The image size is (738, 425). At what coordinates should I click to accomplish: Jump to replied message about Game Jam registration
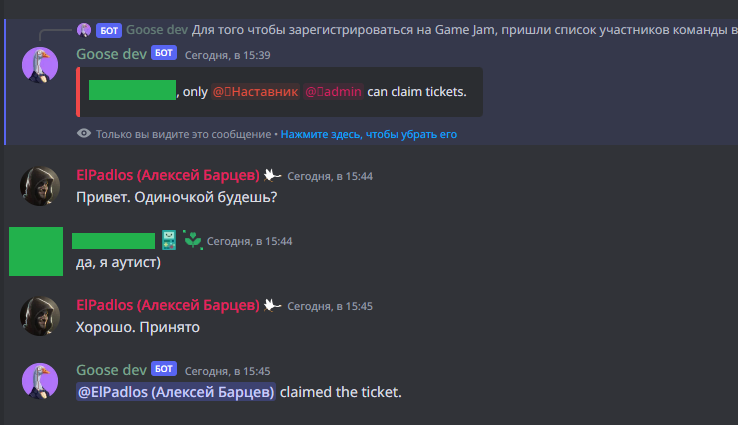point(465,30)
